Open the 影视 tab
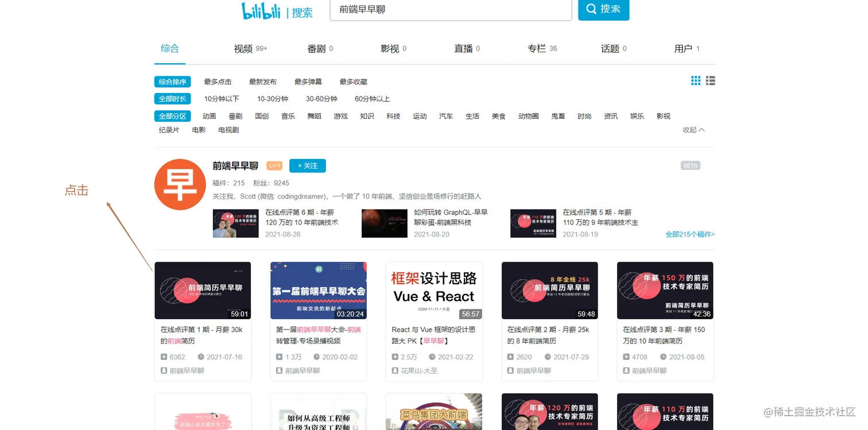The height and width of the screenshot is (430, 868). tap(393, 49)
